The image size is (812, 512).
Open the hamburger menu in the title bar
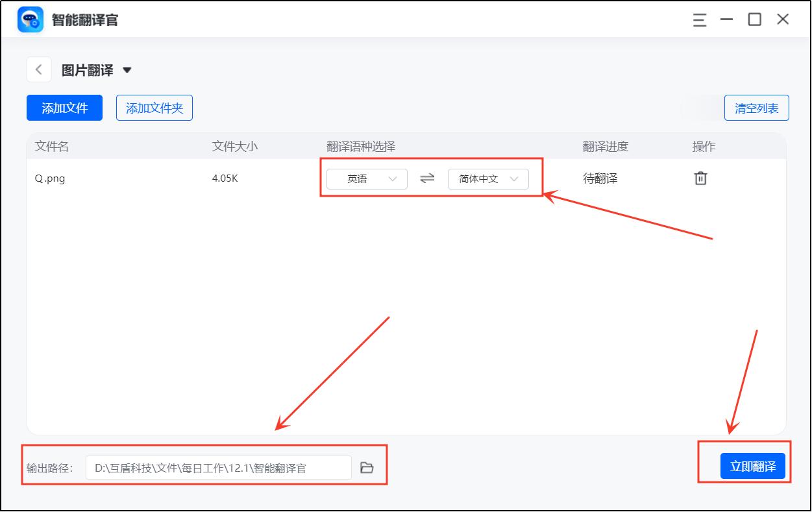(698, 20)
